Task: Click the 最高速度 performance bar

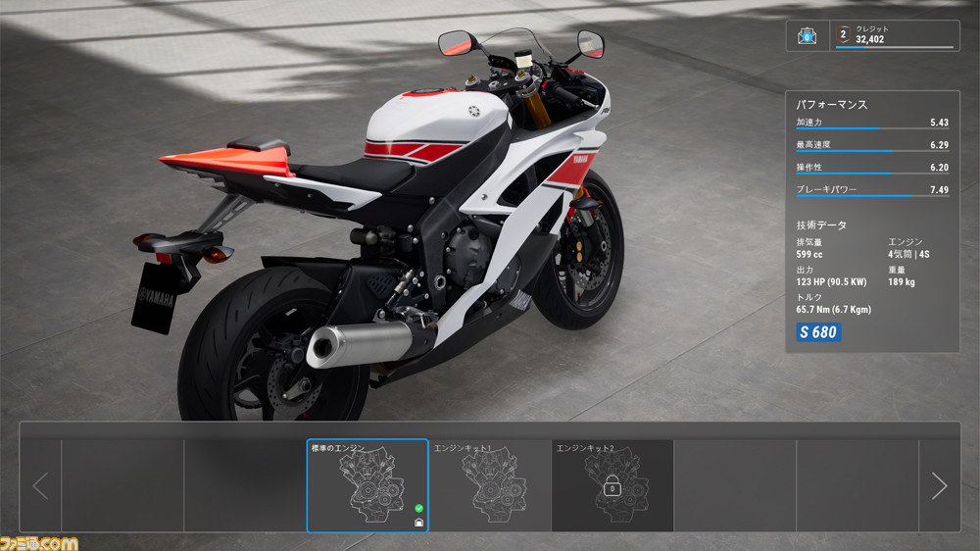Action: (872, 151)
